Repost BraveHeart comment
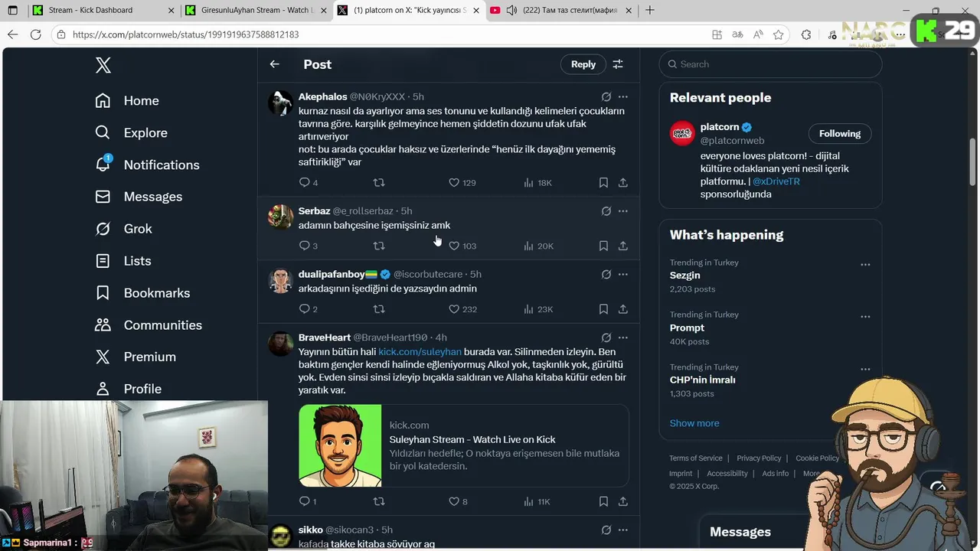The height and width of the screenshot is (551, 980). pyautogui.click(x=379, y=502)
